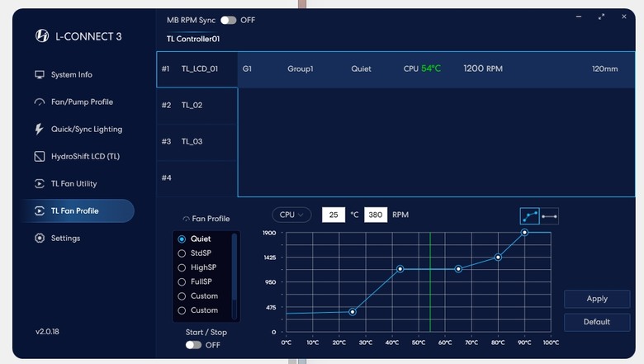Viewport: 644px width, 364px height.
Task: Click the Settings gear icon
Action: [x=40, y=238]
